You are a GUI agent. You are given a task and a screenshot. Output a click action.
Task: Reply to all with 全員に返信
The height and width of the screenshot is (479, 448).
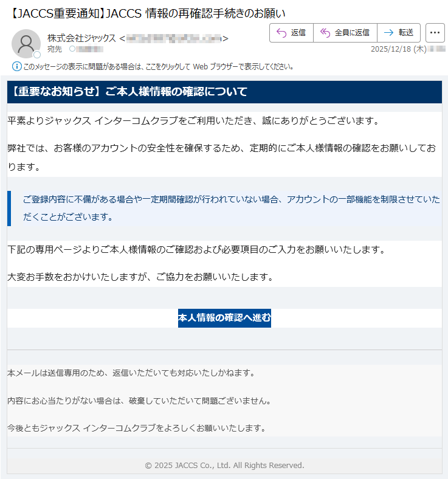click(x=345, y=33)
